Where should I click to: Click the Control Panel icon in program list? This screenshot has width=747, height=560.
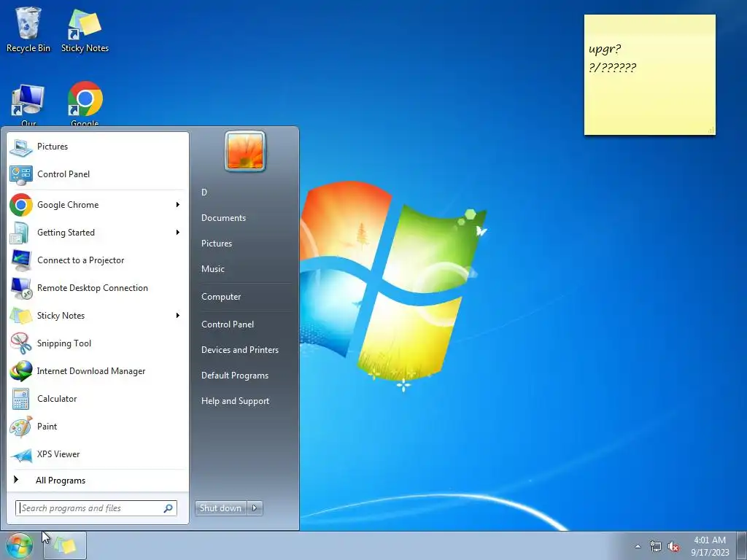[21, 174]
